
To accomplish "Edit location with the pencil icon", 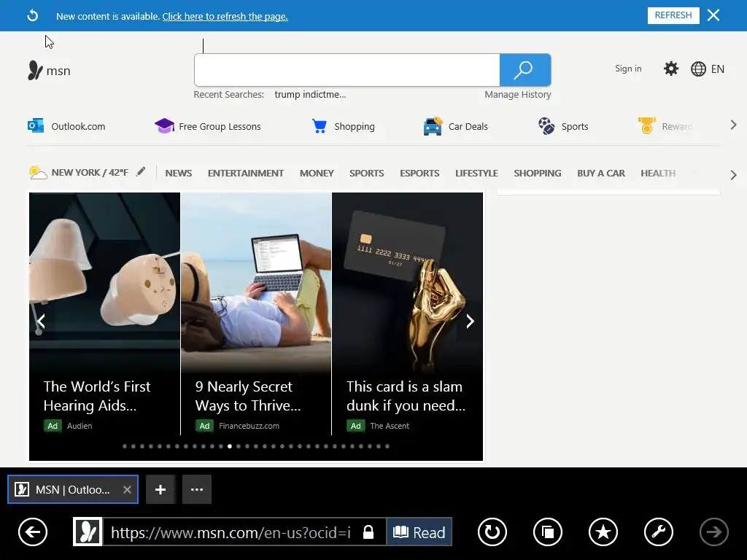I will click(x=141, y=171).
